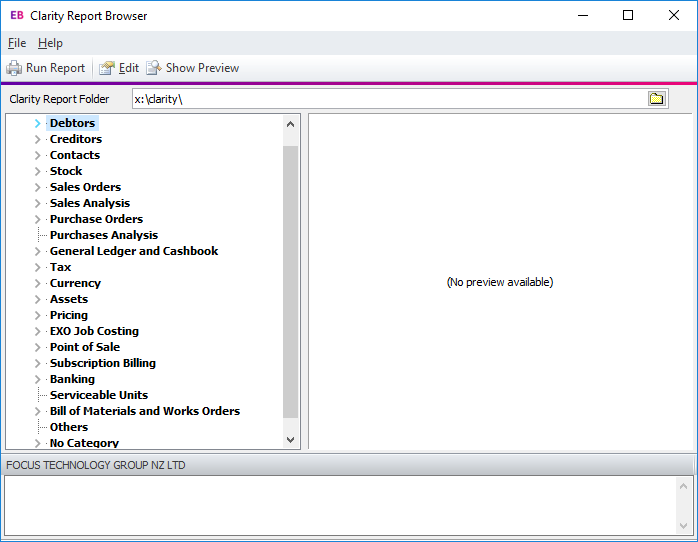Viewport: 698px width, 542px height.
Task: Close the Clarity Report Browser window
Action: coord(674,15)
